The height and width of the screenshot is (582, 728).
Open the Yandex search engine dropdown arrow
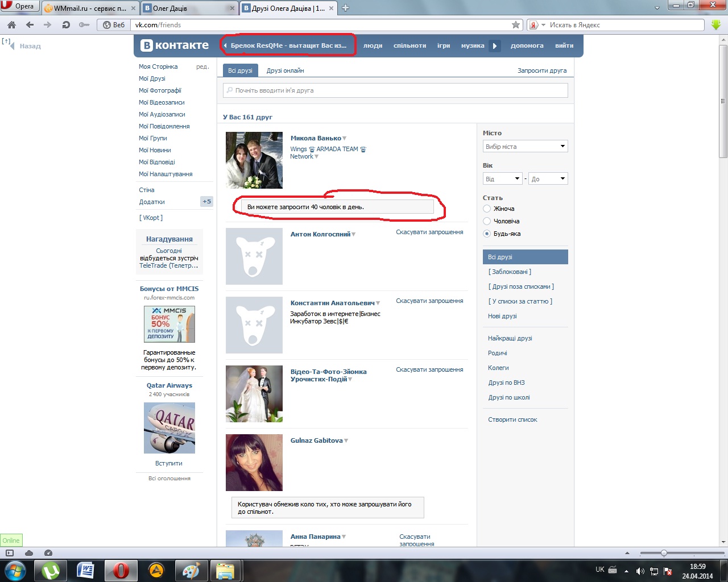pyautogui.click(x=544, y=25)
